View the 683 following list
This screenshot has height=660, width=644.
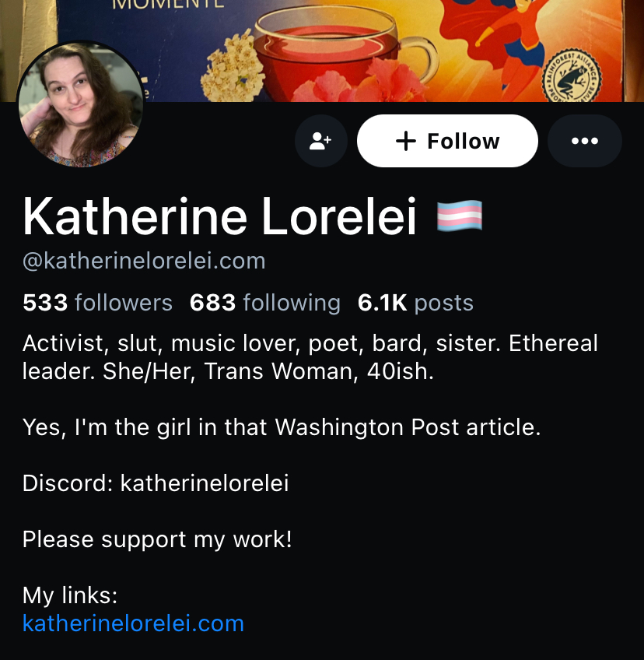pos(265,303)
